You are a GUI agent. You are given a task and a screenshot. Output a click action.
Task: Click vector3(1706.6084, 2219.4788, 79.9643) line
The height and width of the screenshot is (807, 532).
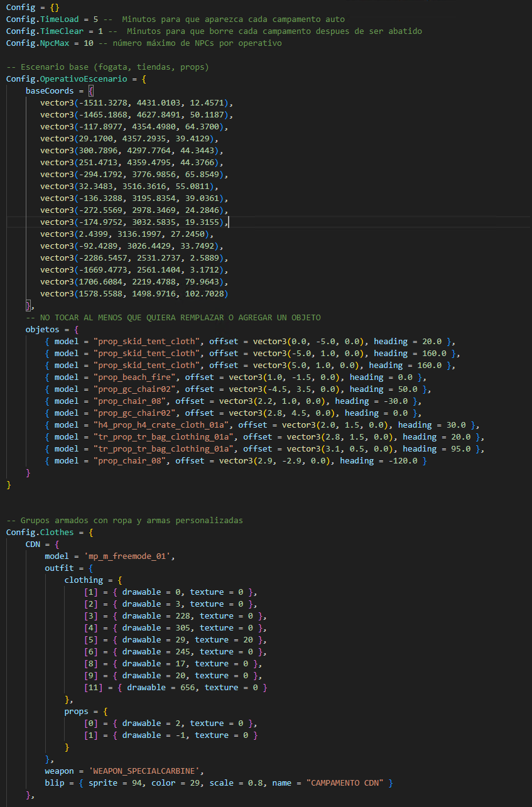click(134, 282)
